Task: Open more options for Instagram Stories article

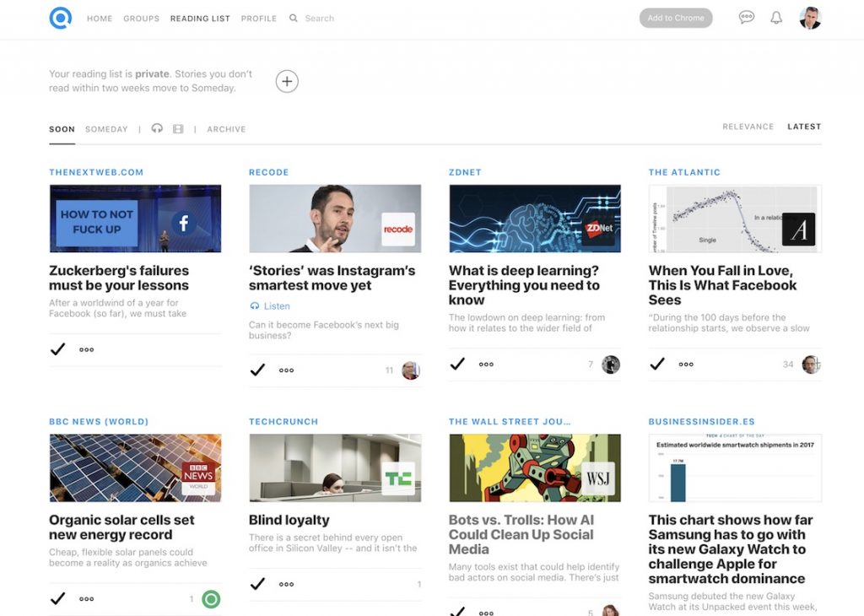Action: [287, 370]
